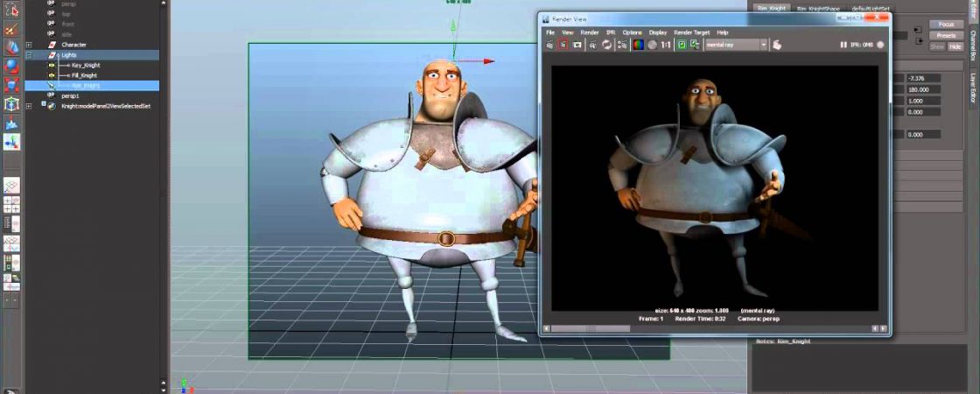
Task: Click the -7.376 value field
Action: tap(923, 78)
